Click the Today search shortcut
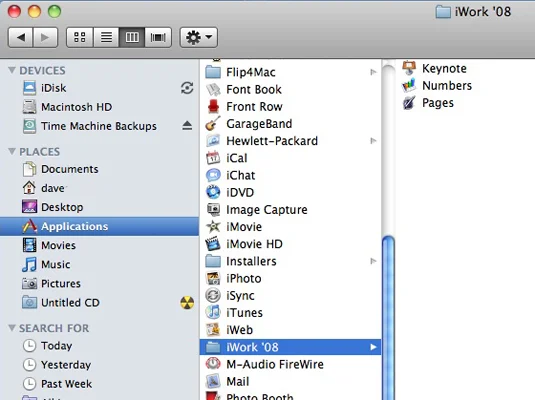Screen dimensions: 535x400 99,346
